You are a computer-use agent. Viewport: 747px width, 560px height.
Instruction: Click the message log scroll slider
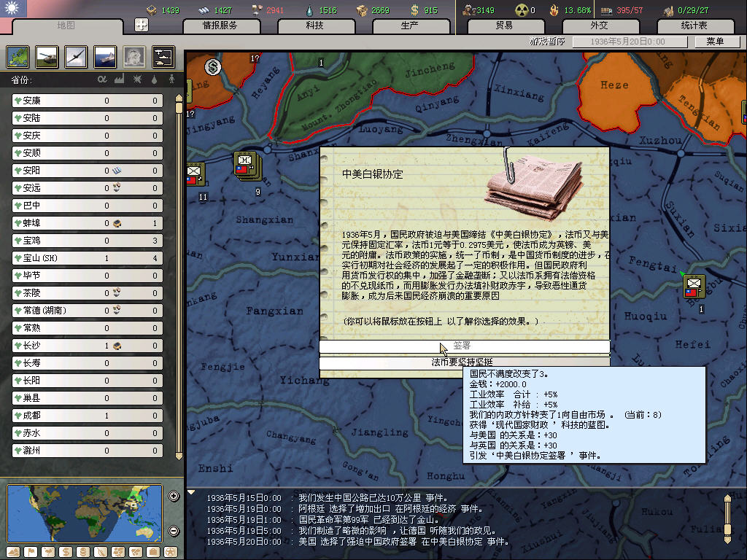point(727,528)
